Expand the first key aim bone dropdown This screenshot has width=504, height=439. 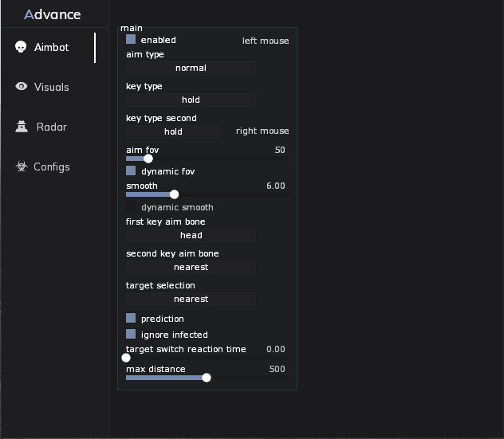(191, 236)
